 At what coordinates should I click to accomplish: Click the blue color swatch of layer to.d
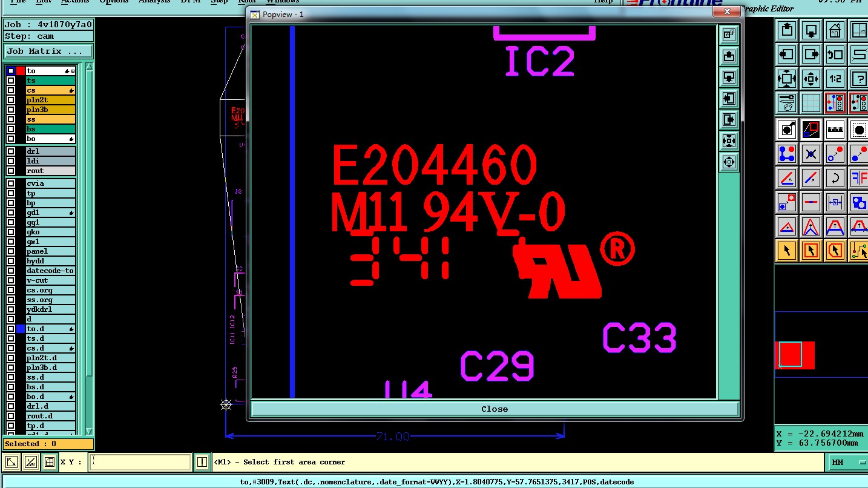point(21,329)
